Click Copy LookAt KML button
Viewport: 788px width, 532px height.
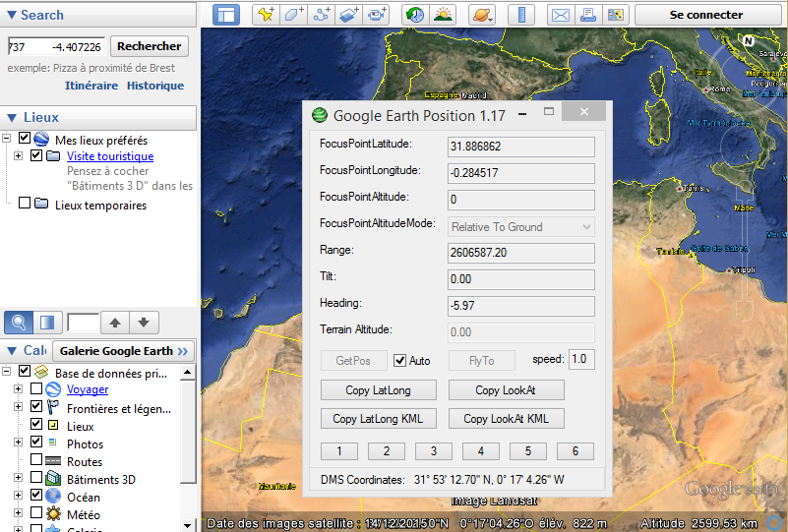506,419
